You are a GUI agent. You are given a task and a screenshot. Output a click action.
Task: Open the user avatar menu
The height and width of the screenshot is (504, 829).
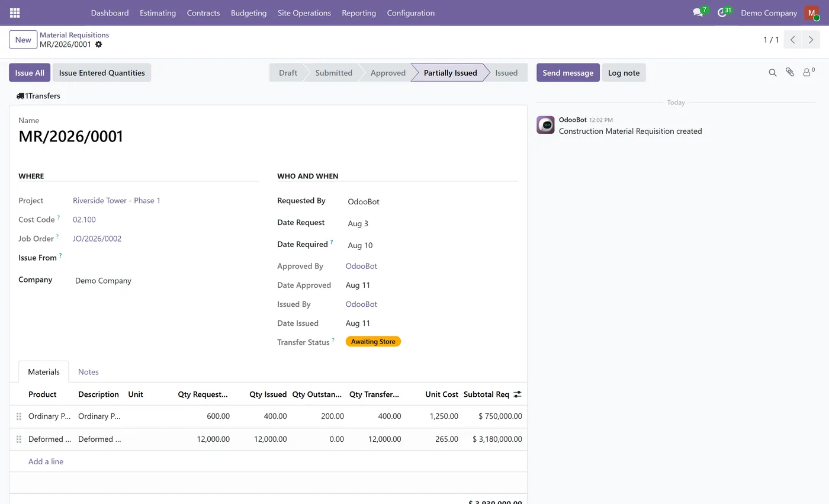coord(811,12)
